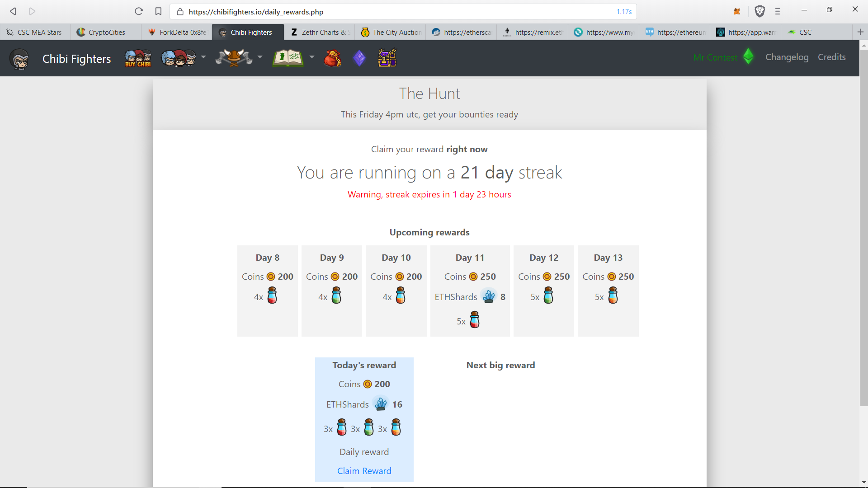868x488 pixels.
Task: Click the Chibi Fighters logo avatar
Action: 19,59
